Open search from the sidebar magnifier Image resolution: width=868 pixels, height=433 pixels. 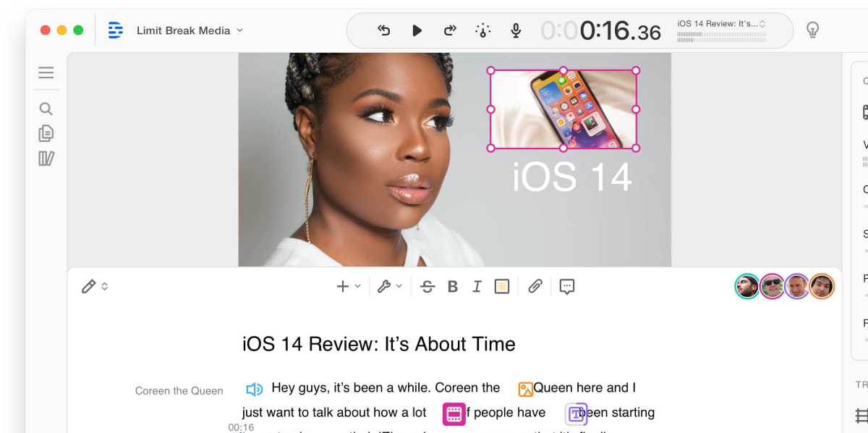(x=46, y=109)
